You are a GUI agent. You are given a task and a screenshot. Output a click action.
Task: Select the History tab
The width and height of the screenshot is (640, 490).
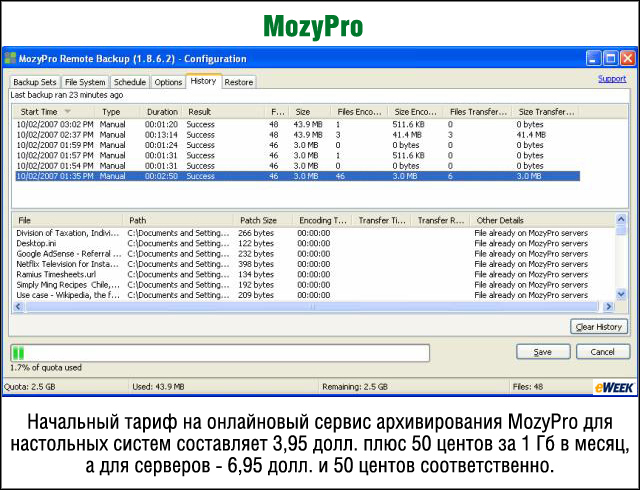coord(203,81)
